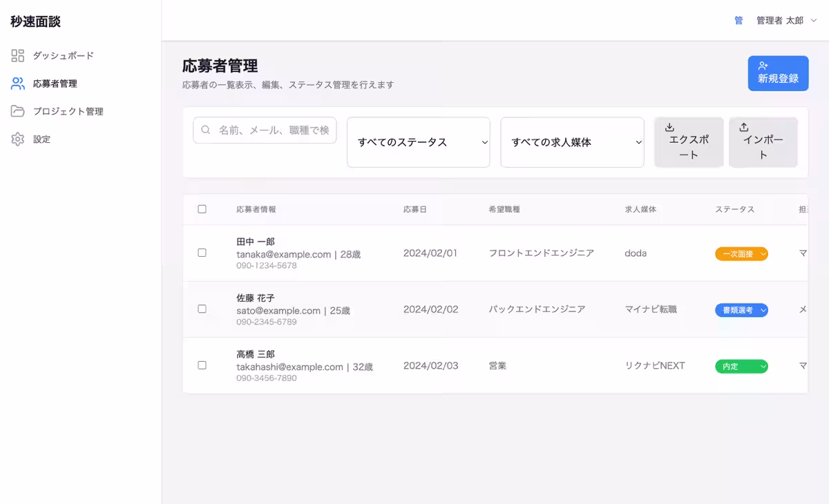Click the export download icon on エクスポート button
This screenshot has width=829, height=504.
tap(669, 127)
